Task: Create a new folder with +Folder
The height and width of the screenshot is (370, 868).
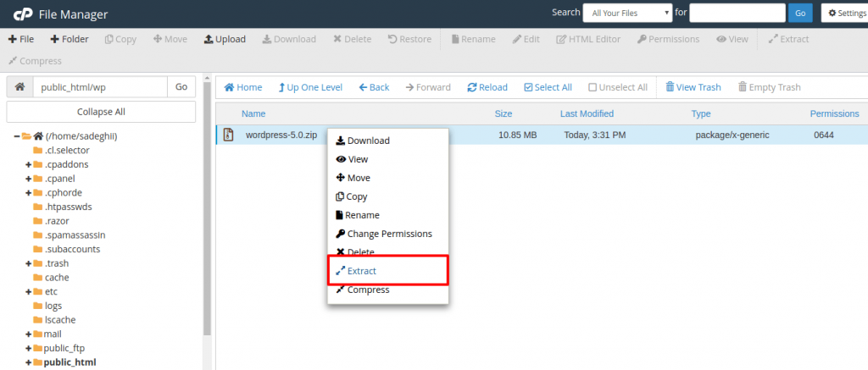Action: 70,39
